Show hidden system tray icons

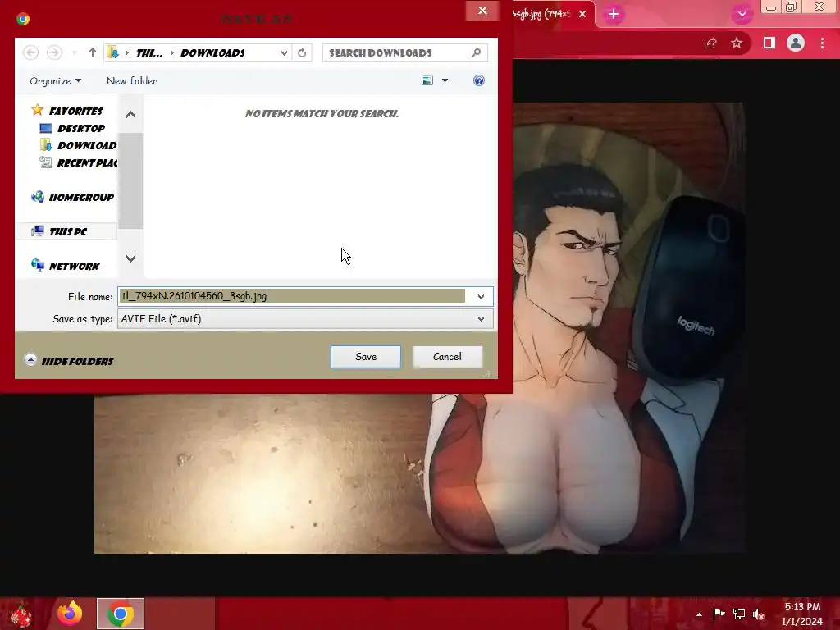point(699,614)
